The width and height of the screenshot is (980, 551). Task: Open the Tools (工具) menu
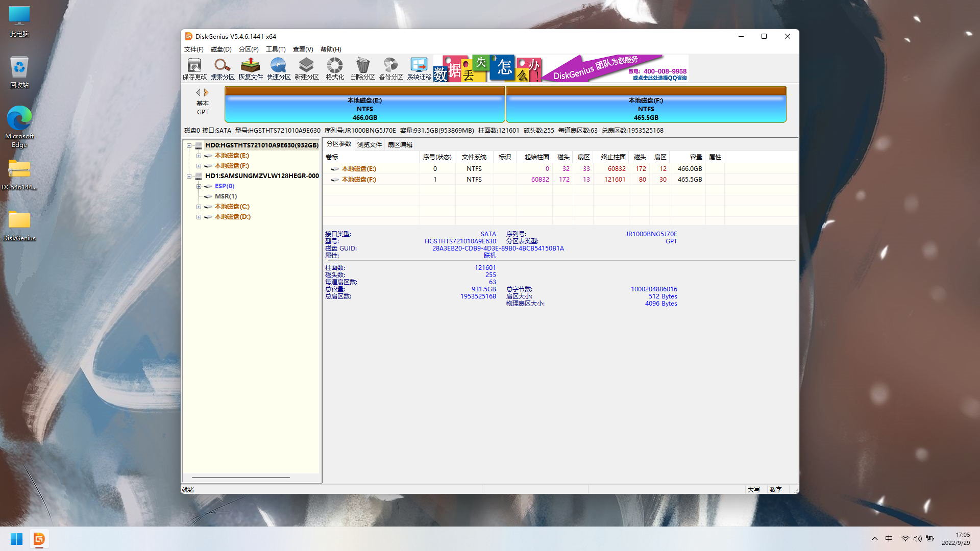pos(275,49)
